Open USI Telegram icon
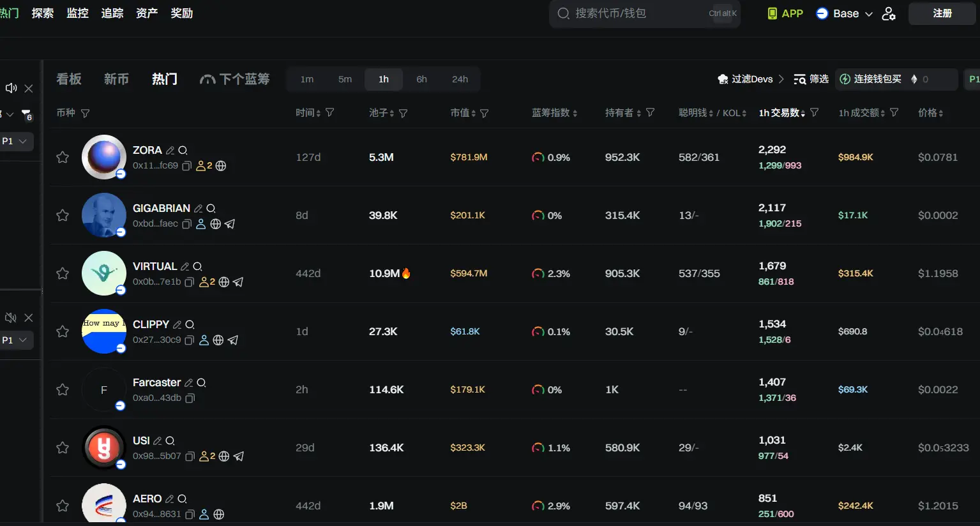The width and height of the screenshot is (980, 526). 239,456
